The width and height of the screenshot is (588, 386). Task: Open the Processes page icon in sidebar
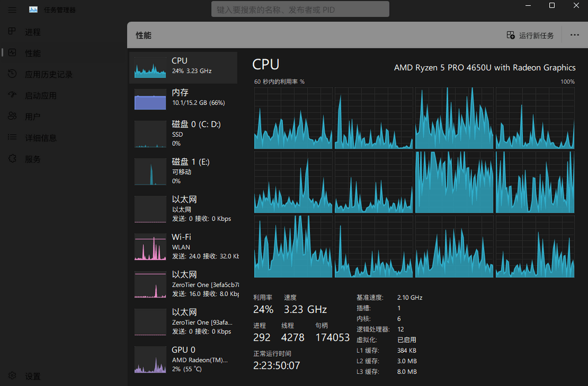pos(12,31)
